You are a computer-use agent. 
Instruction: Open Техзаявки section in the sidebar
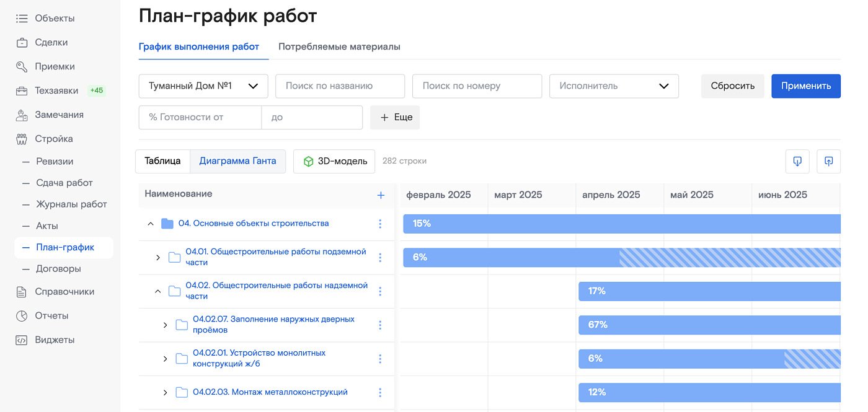[56, 90]
